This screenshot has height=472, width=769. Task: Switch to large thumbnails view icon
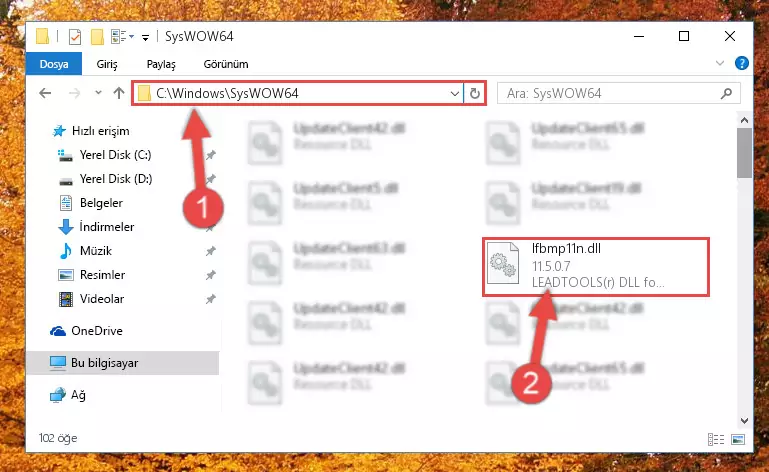[x=738, y=439]
